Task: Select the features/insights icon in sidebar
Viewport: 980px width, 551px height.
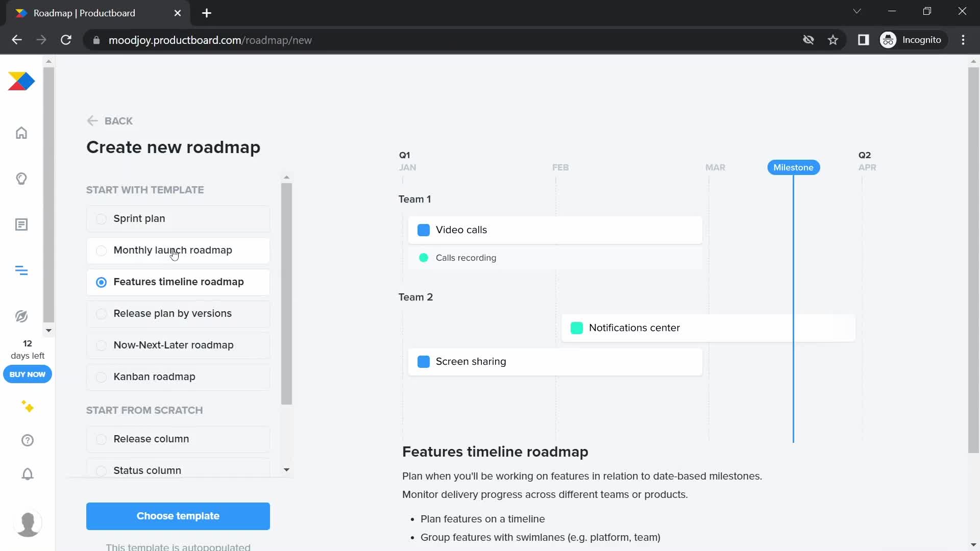Action: (x=21, y=178)
